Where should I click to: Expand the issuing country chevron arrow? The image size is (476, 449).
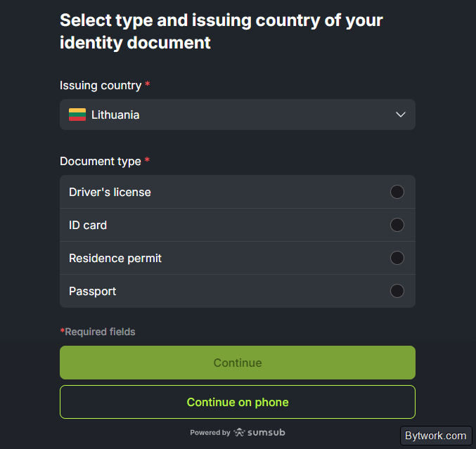(401, 115)
